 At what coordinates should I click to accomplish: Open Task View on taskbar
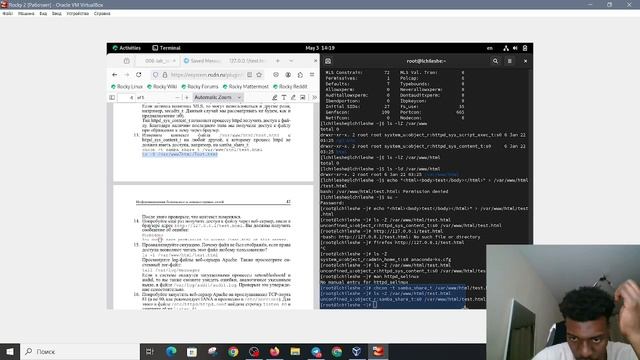click(x=150, y=351)
